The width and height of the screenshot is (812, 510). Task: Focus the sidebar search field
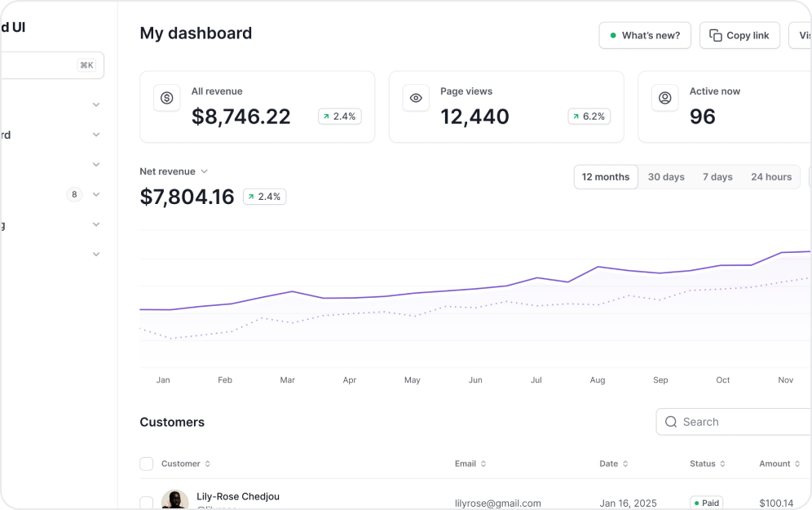point(52,65)
